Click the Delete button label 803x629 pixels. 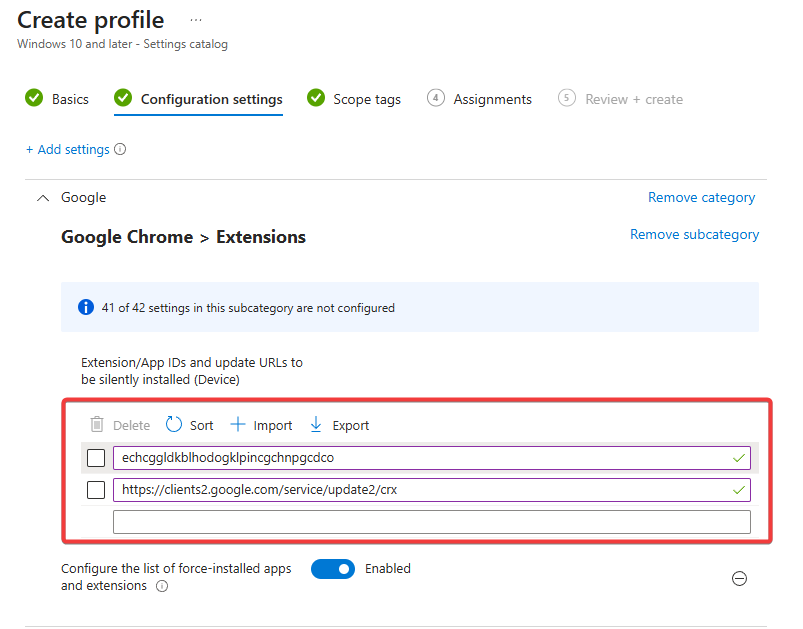click(x=131, y=426)
